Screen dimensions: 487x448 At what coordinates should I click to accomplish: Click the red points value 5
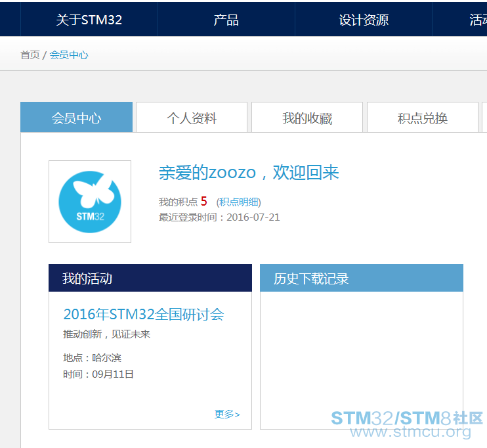[x=203, y=202]
